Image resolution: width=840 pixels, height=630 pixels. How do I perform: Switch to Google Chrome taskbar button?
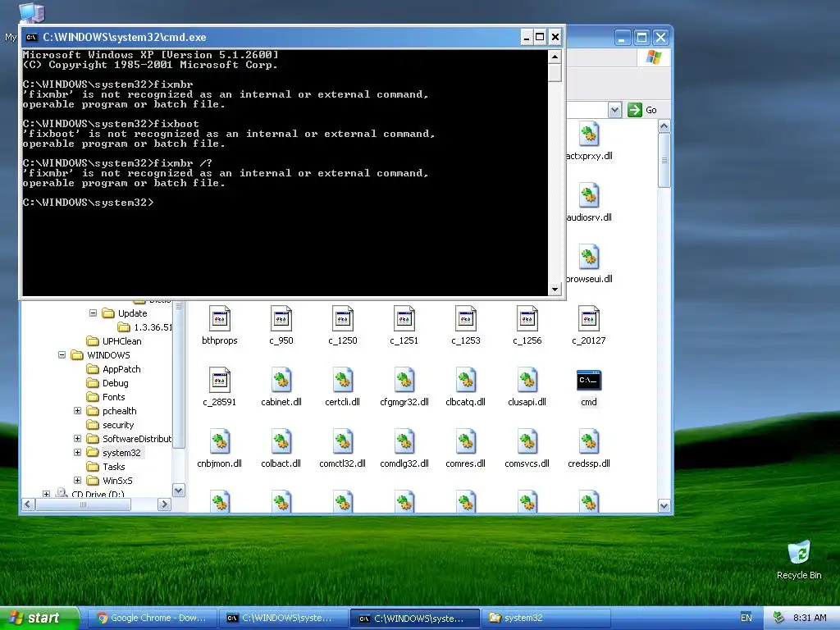pos(152,618)
